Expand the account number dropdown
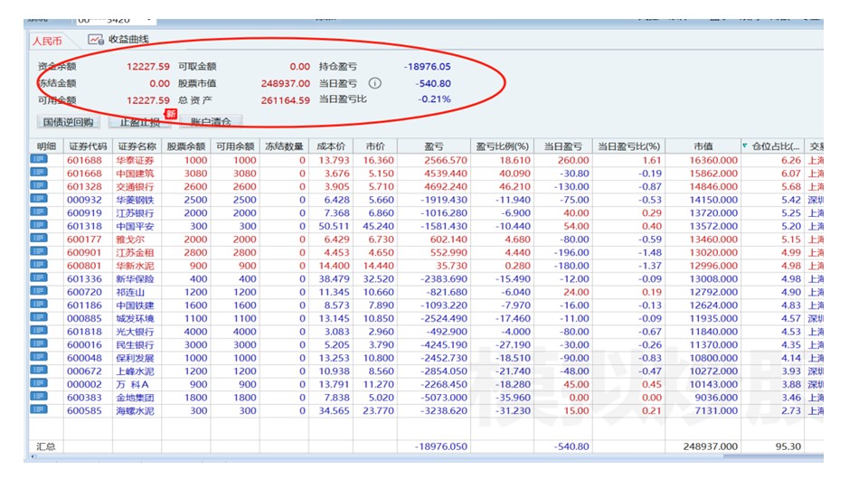This screenshot has height=488, width=868. pyautogui.click(x=148, y=18)
